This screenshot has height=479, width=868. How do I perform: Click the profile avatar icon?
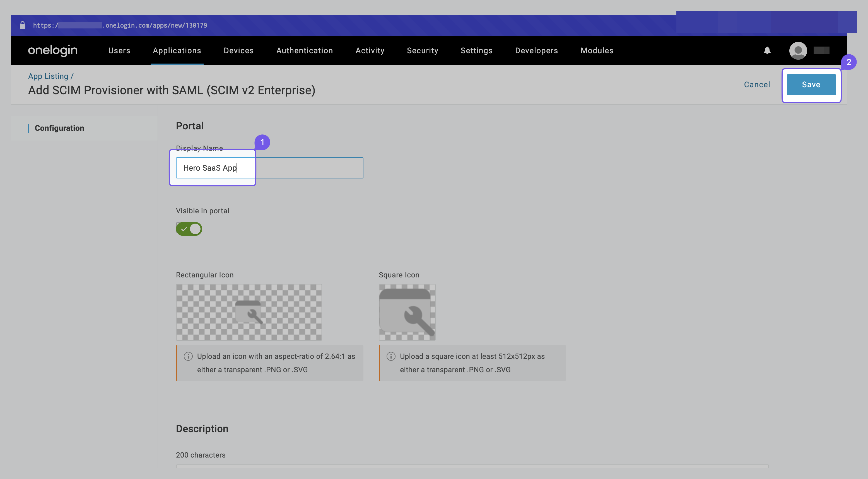798,50
